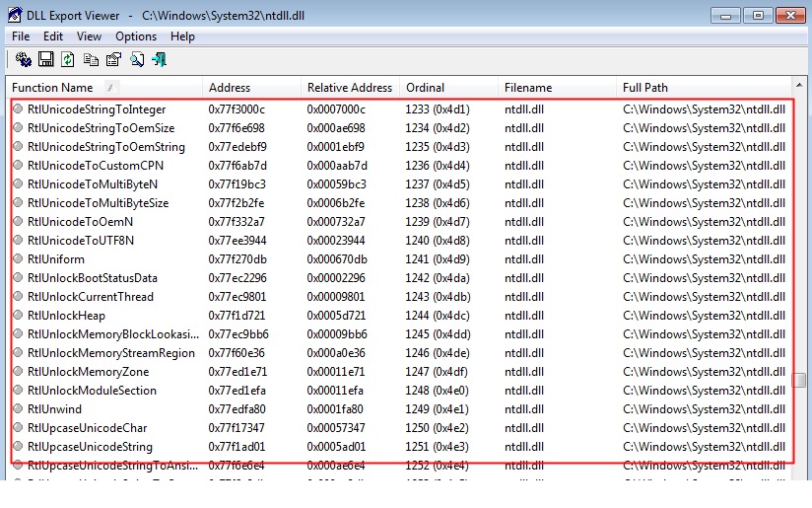The image size is (812, 508).
Task: Select the RtlUnicodeToMultiByteN function name
Action: point(93,184)
